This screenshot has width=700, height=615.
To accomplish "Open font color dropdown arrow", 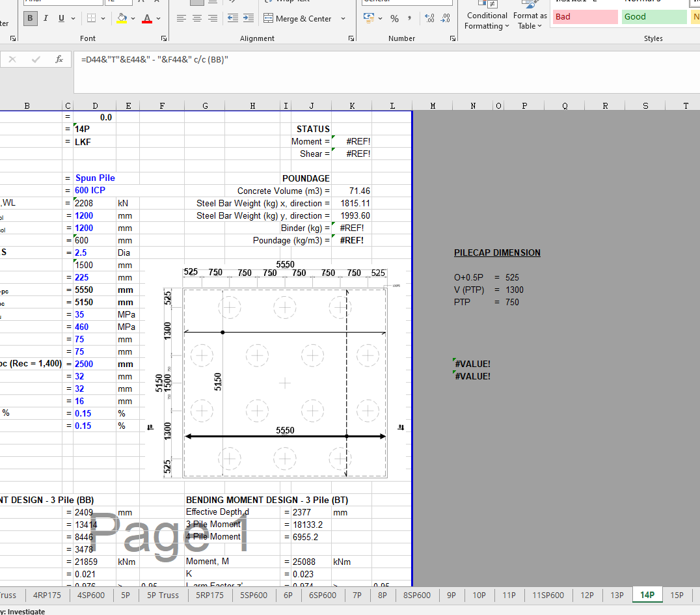I will [159, 18].
